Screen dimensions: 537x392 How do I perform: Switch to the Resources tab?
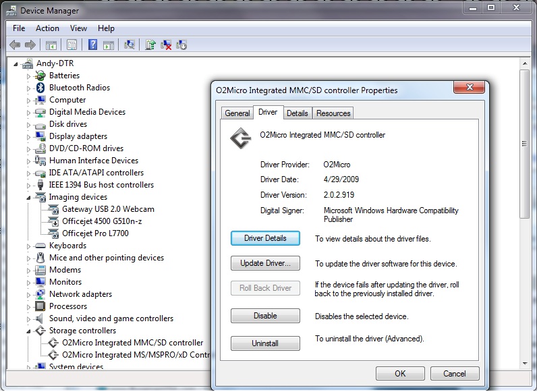[x=333, y=113]
